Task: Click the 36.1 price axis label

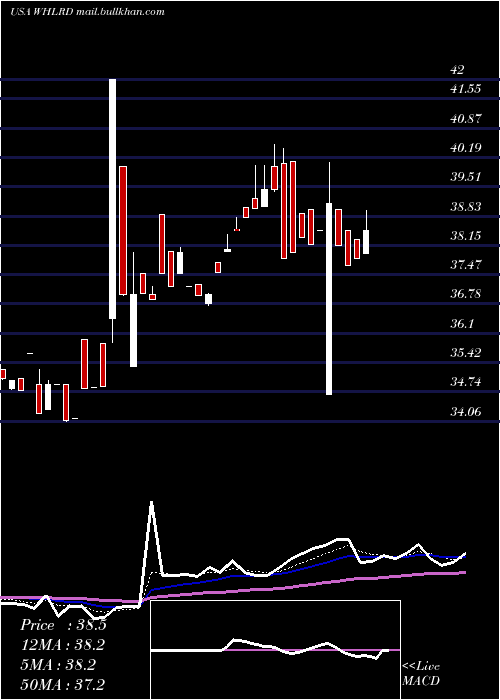Action: 462,324
